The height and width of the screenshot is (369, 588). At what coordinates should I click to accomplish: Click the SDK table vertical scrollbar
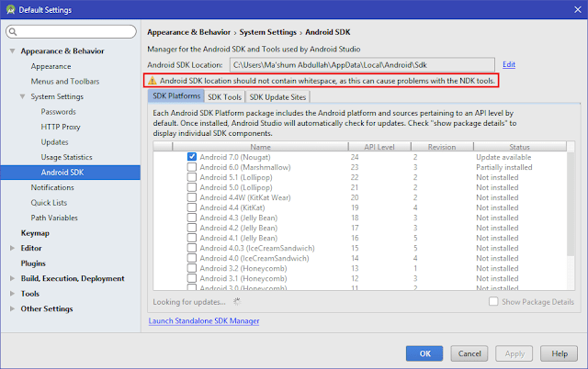click(571, 204)
